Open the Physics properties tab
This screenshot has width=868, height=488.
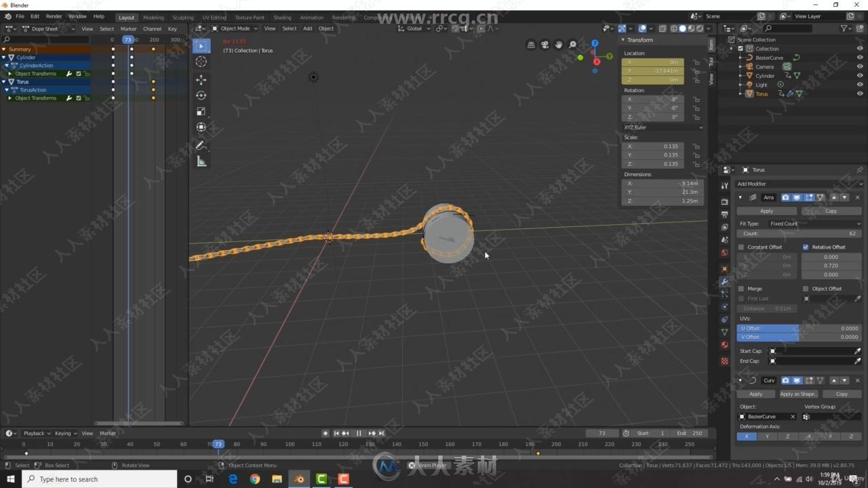point(724,307)
